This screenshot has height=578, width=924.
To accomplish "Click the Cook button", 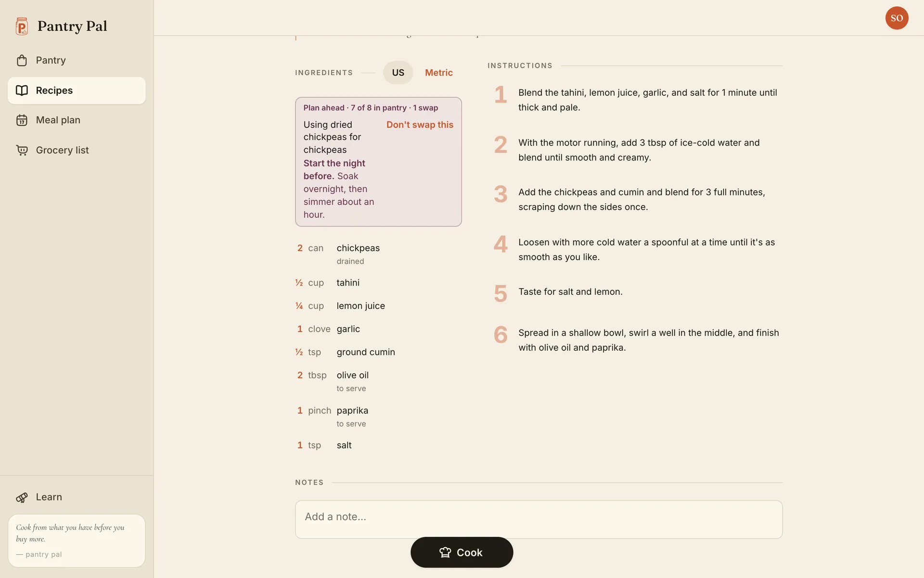I will 462,552.
